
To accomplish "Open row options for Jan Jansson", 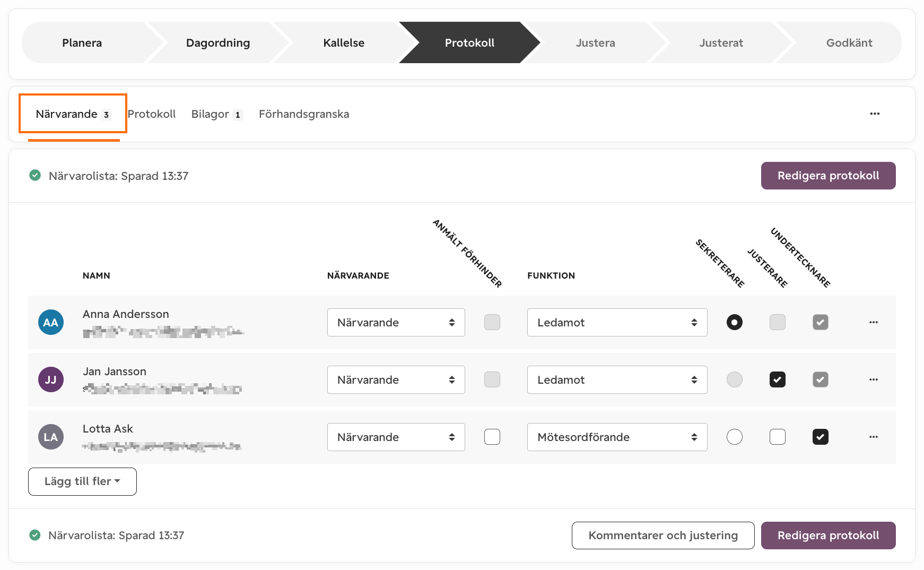I will pyautogui.click(x=874, y=379).
